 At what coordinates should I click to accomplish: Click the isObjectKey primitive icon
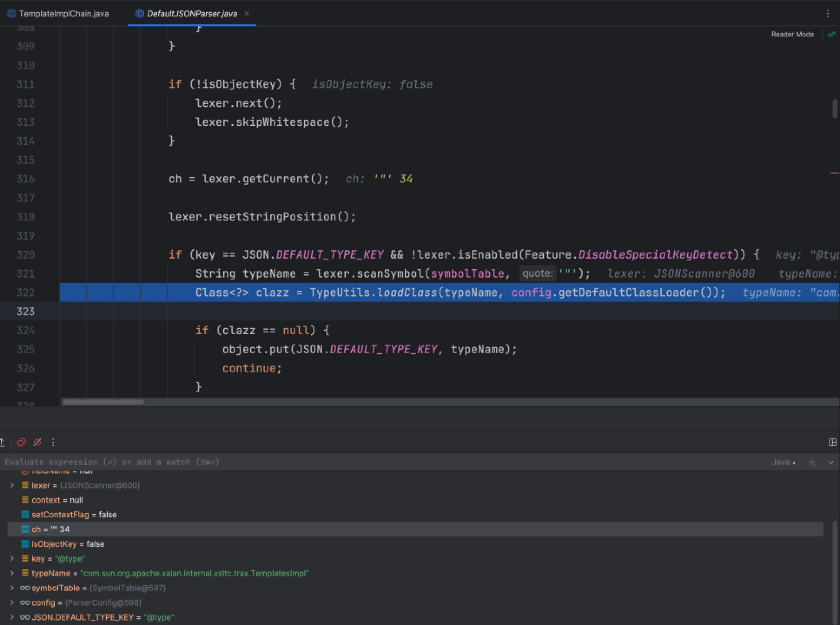tap(25, 544)
